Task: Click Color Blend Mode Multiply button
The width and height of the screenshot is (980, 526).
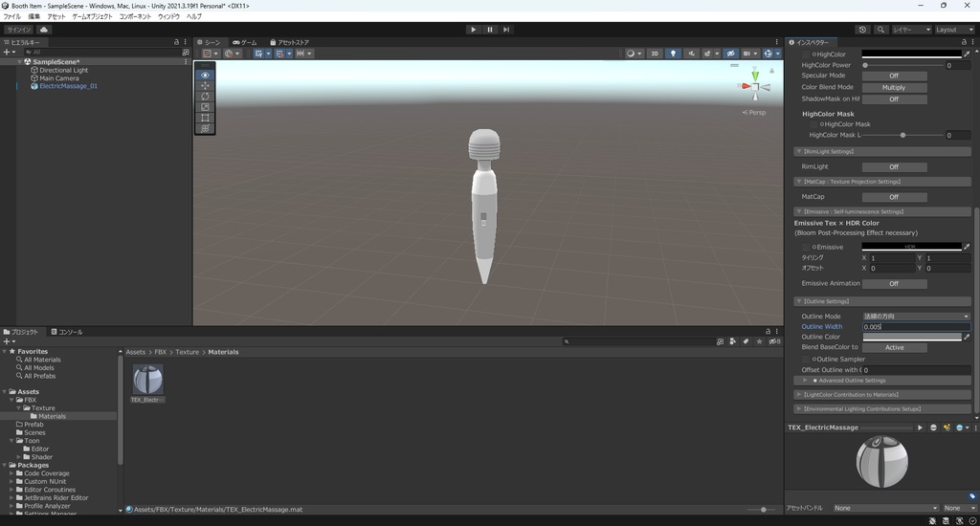Action: click(894, 87)
